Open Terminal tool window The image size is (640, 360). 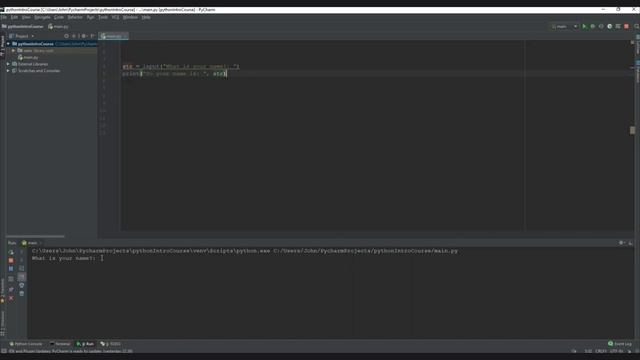click(60, 344)
